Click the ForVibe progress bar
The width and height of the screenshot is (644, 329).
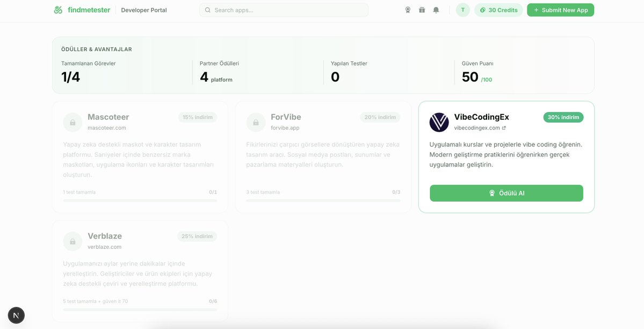point(323,201)
